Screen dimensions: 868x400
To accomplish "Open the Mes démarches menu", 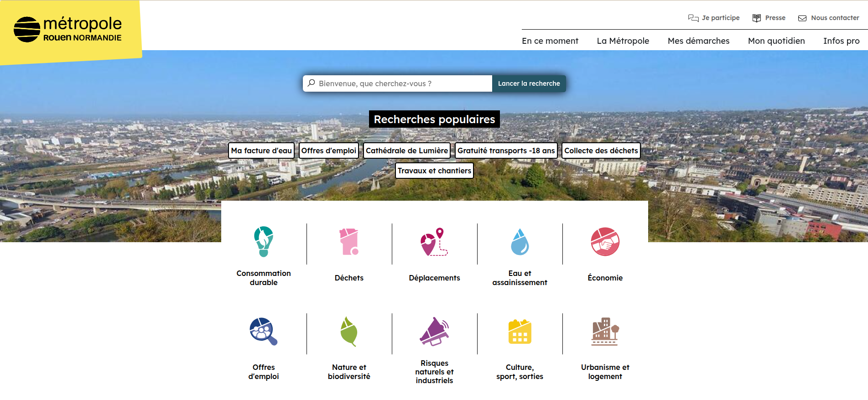I will 698,41.
